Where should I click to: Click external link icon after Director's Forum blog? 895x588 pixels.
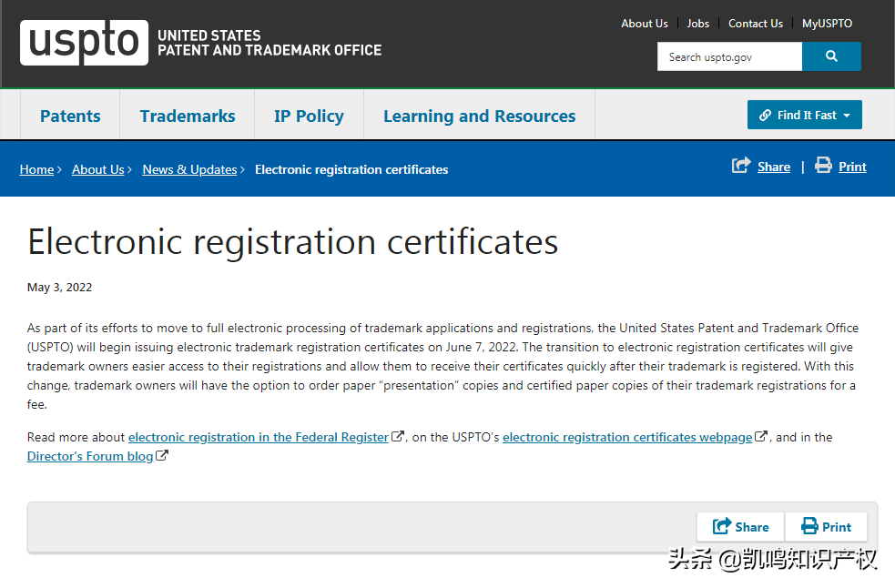pos(162,455)
